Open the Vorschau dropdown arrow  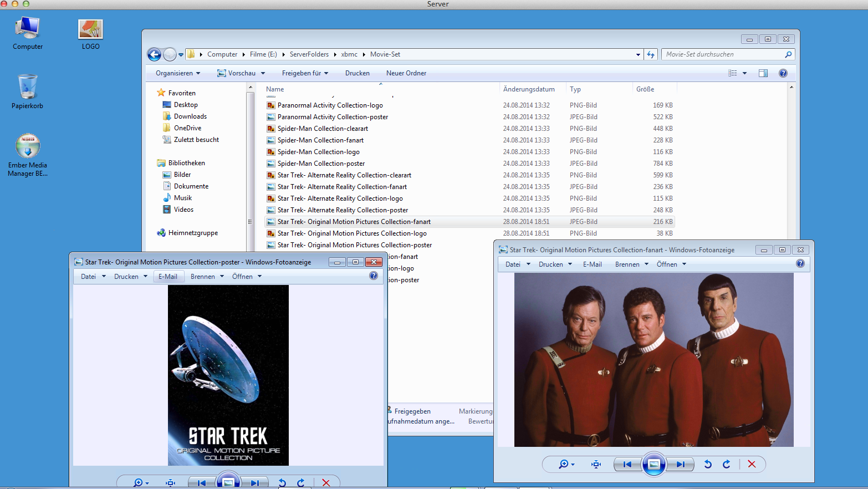263,73
